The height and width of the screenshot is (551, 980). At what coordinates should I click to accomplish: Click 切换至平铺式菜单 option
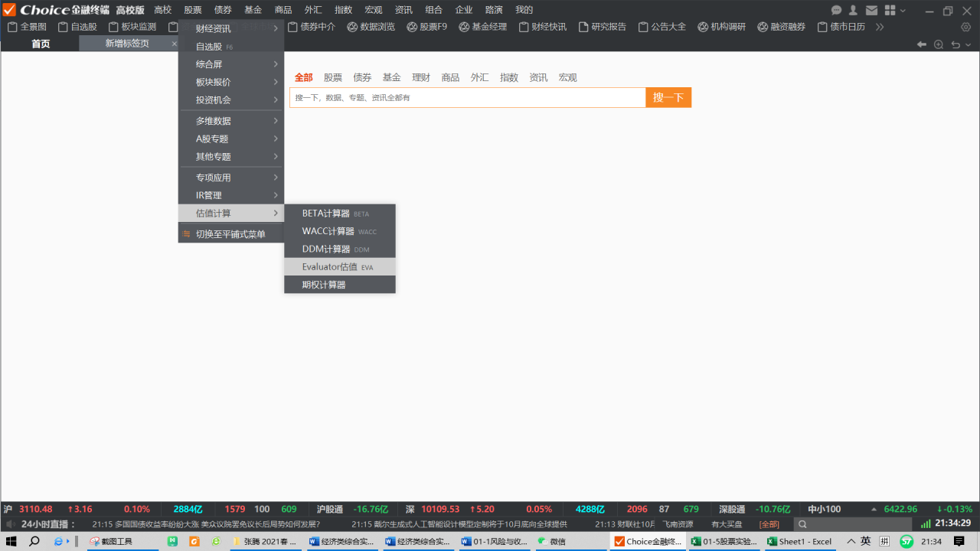point(231,234)
